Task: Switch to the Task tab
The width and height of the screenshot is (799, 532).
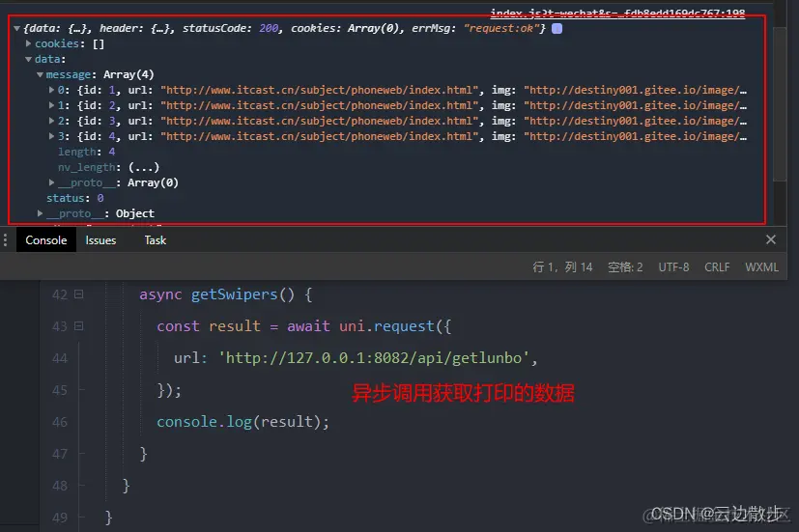Action: tap(155, 239)
